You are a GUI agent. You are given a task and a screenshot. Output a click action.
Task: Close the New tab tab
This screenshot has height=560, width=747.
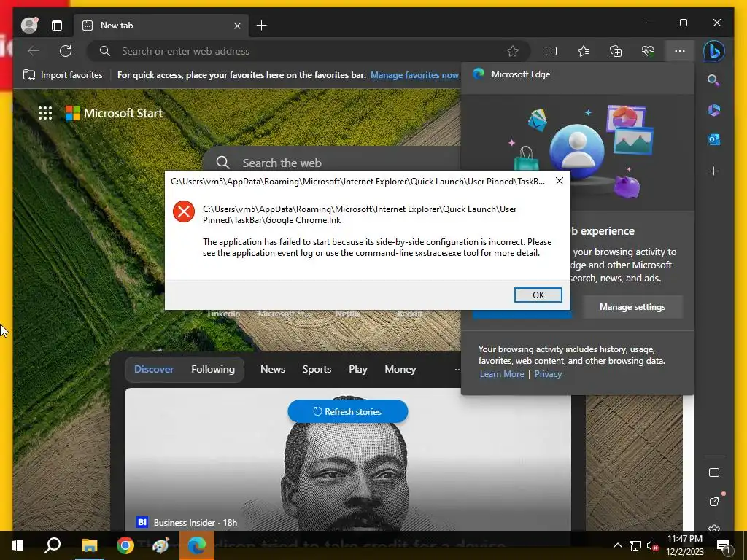coord(237,26)
